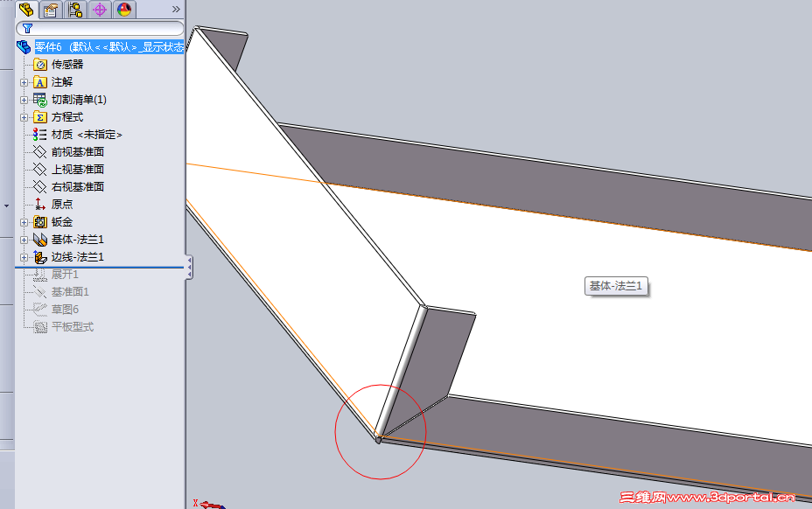Viewport: 812px width, 509px height.
Task: Expand the 方程式 equations node
Action: pyautogui.click(x=24, y=117)
